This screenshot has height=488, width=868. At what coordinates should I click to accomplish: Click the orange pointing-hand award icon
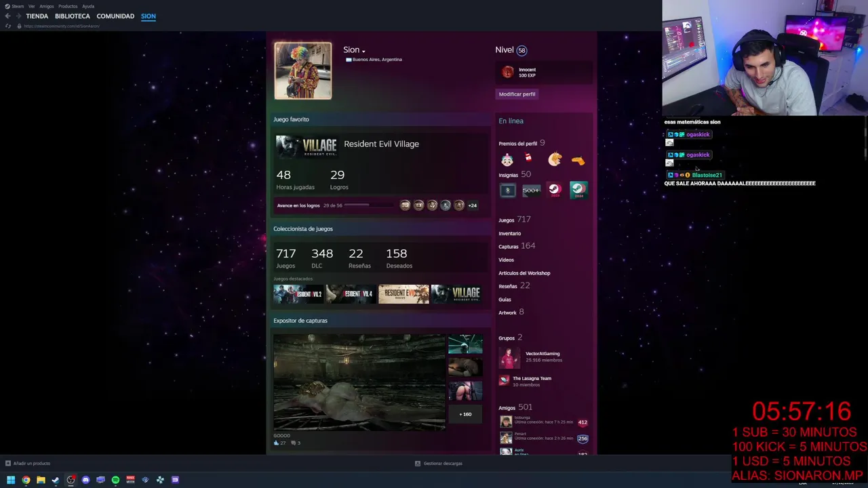[x=578, y=161]
